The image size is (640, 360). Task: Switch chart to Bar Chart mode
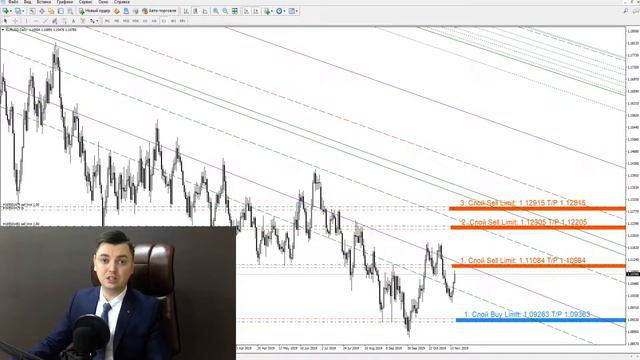[x=186, y=11]
